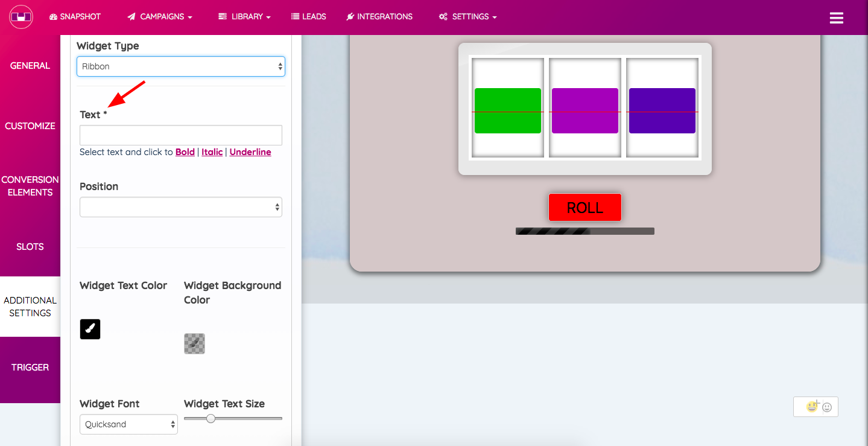This screenshot has width=868, height=446.
Task: Click the Widget Text Size slider
Action: [x=233, y=418]
